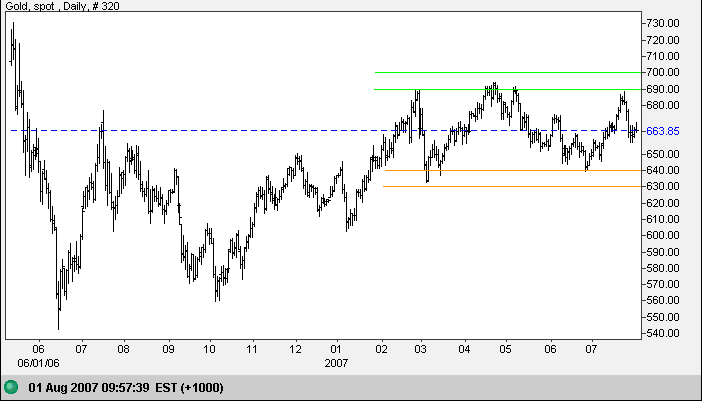Click the 'EST (+1000)' timezone text

[x=189, y=388]
